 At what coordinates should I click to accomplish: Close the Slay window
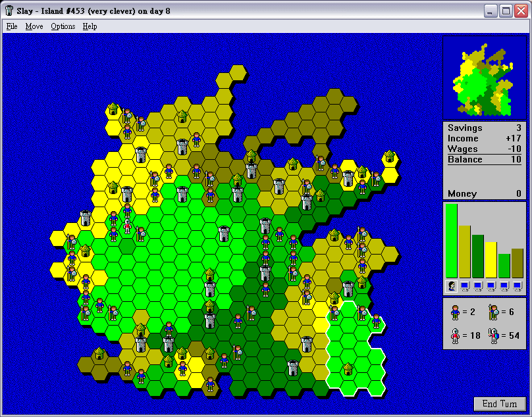point(521,11)
